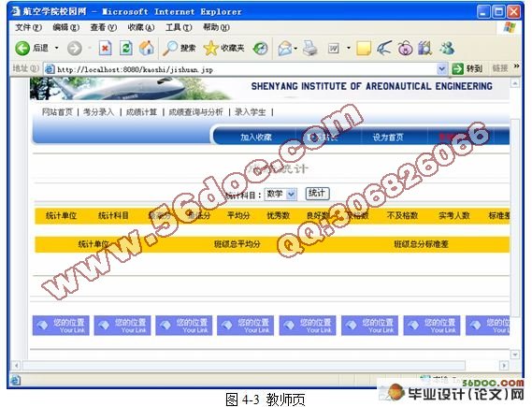Click the fourth 您的位置 Your Link banner
Viewport: 532px width, 407px height.
(x=245, y=326)
